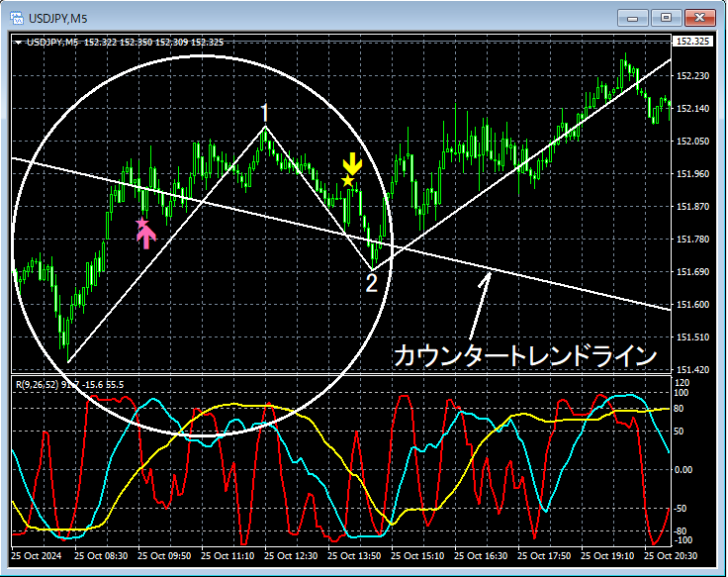Viewport: 728px width, 577px height.
Task: Click the 151.420 price scale value
Action: click(x=692, y=370)
